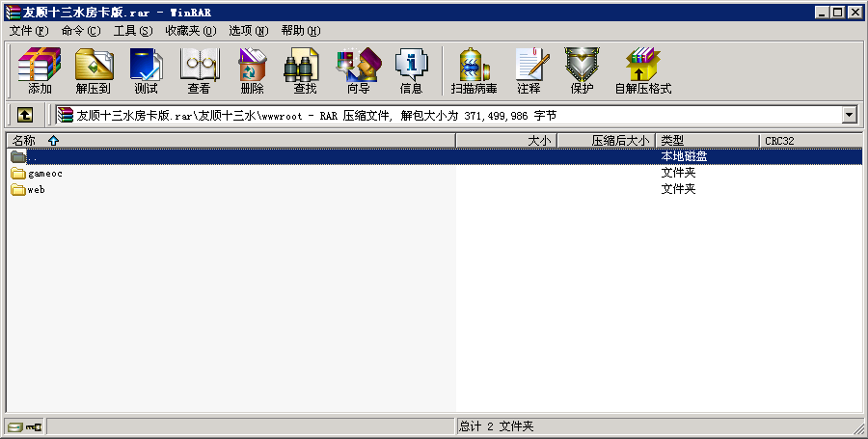
Task: Run the 测试 (Test) archive tool
Action: (146, 70)
